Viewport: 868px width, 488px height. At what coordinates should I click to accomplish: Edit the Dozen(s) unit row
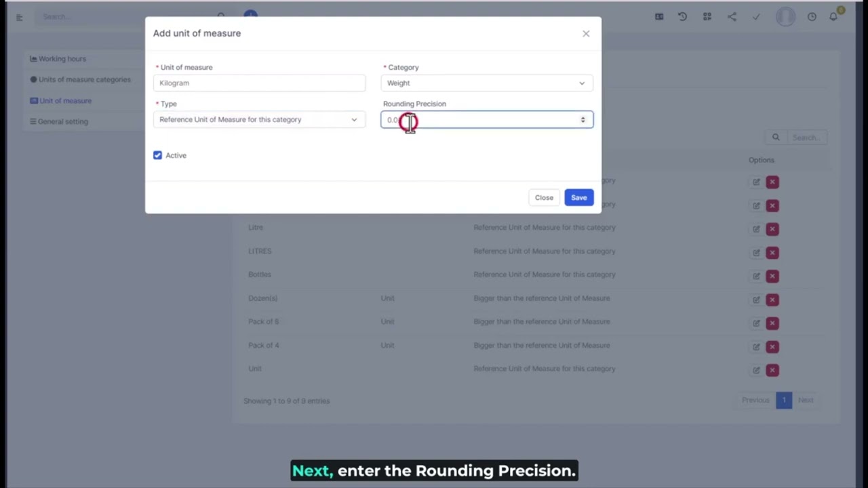(x=756, y=300)
